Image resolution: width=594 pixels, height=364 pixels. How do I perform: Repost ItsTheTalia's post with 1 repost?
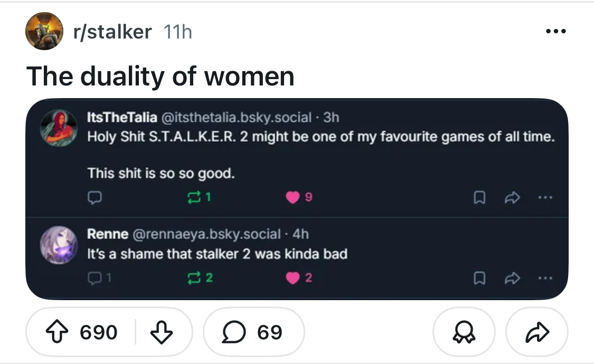201,198
